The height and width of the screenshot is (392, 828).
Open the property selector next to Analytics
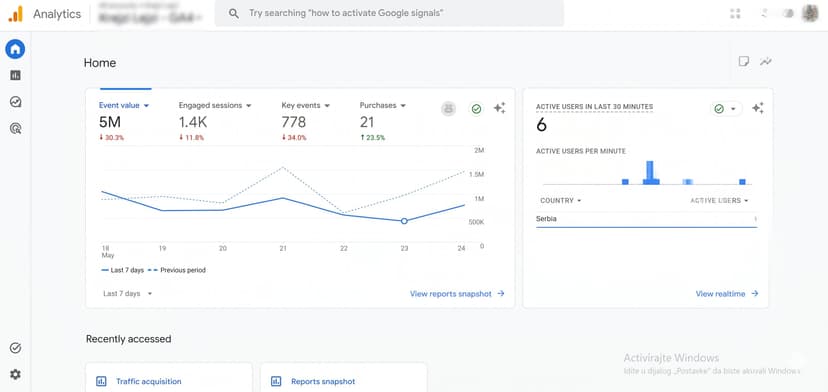[x=150, y=13]
